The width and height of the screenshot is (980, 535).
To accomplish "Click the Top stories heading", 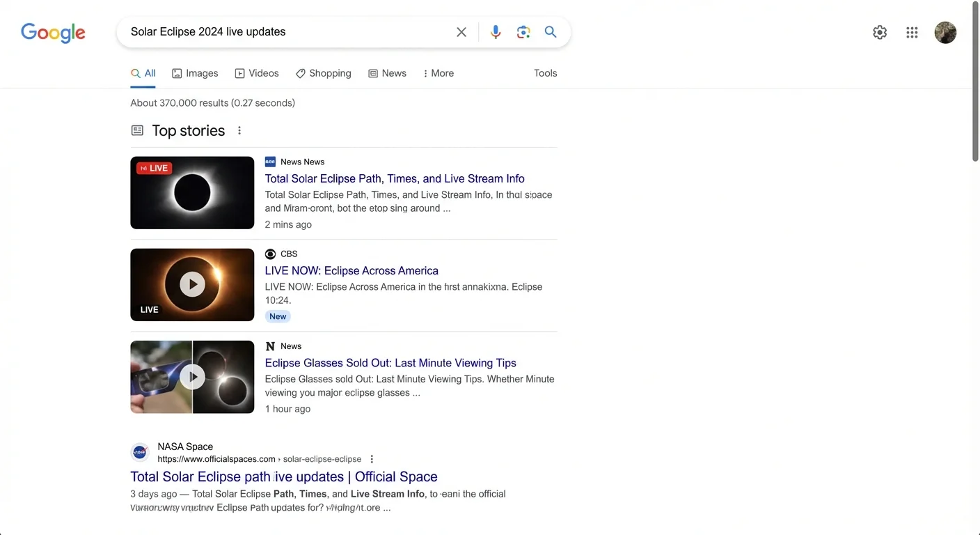I will tap(188, 130).
